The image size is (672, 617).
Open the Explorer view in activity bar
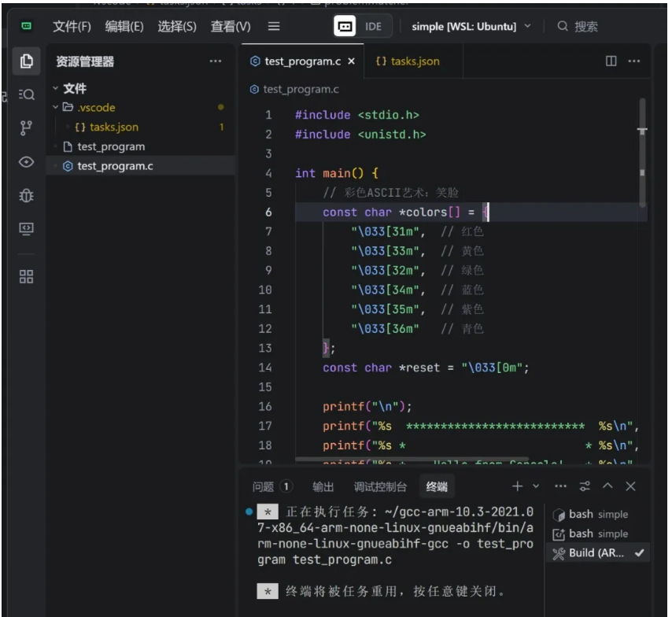coord(27,61)
